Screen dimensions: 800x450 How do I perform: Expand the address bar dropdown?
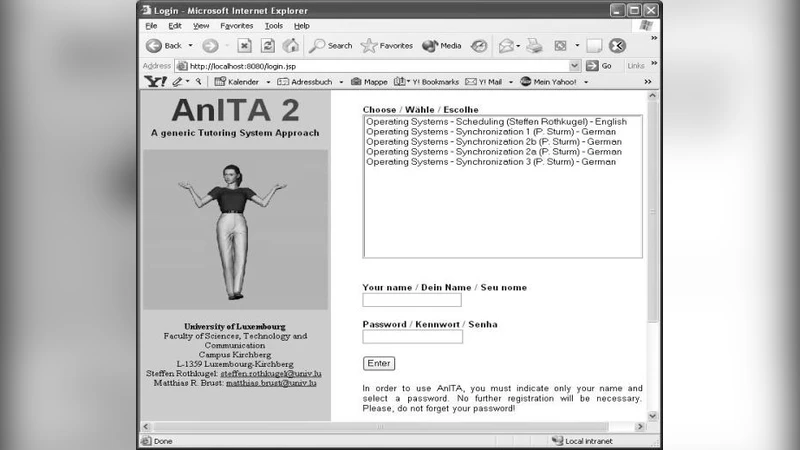(574, 66)
